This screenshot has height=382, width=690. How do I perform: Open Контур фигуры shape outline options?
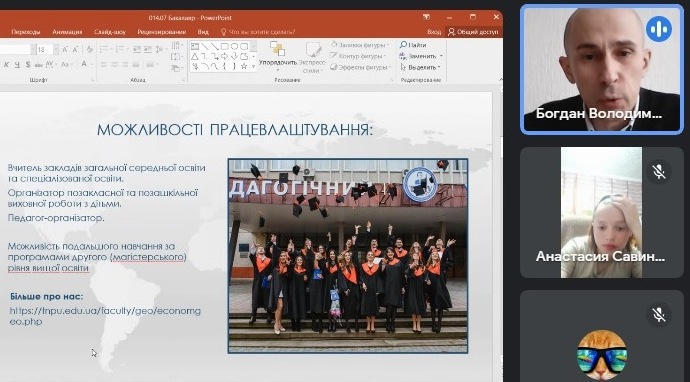coord(357,56)
